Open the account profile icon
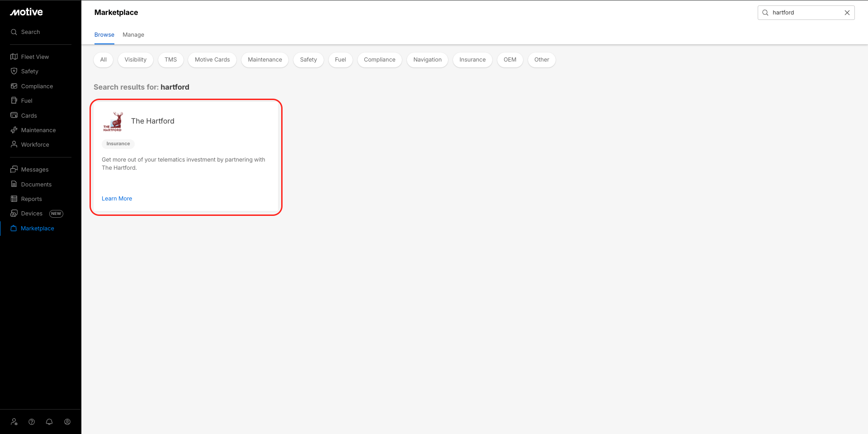Image resolution: width=868 pixels, height=434 pixels. (x=67, y=422)
